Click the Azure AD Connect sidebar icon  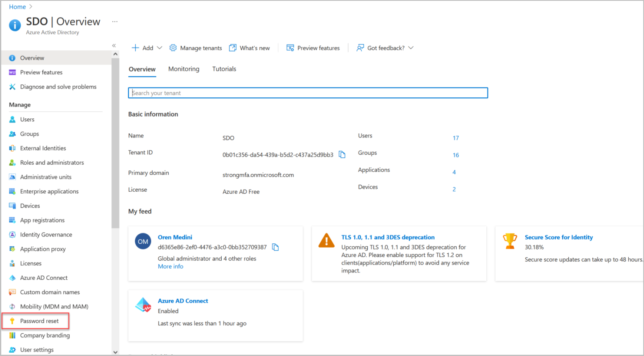pyautogui.click(x=12, y=278)
